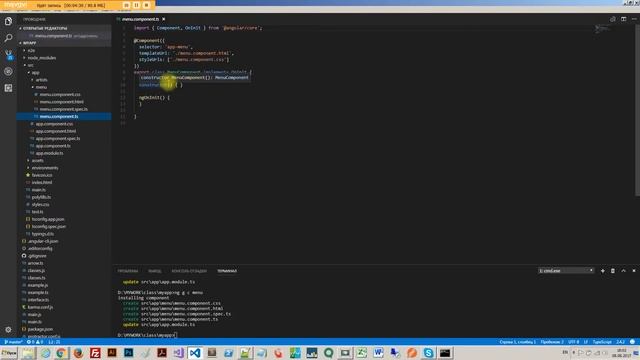Expand the artists folder
The image size is (640, 360).
coord(41,80)
